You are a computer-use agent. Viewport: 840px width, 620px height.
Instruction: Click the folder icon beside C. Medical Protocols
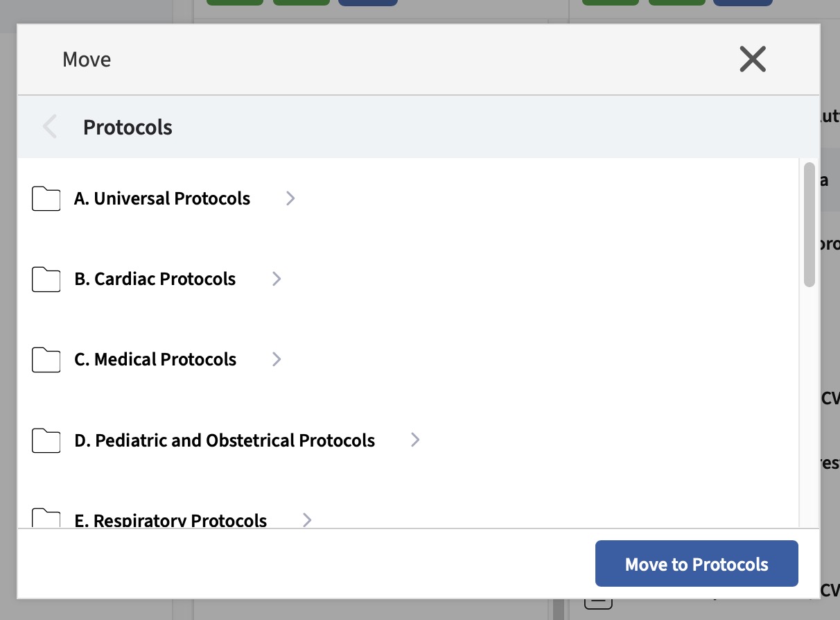[46, 359]
